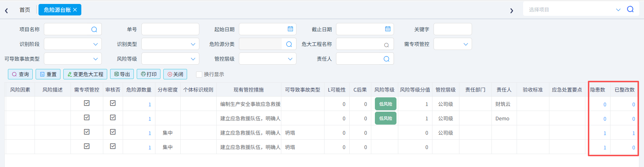Click the 分布密度 column header
The image size is (644, 167).
(168, 90)
